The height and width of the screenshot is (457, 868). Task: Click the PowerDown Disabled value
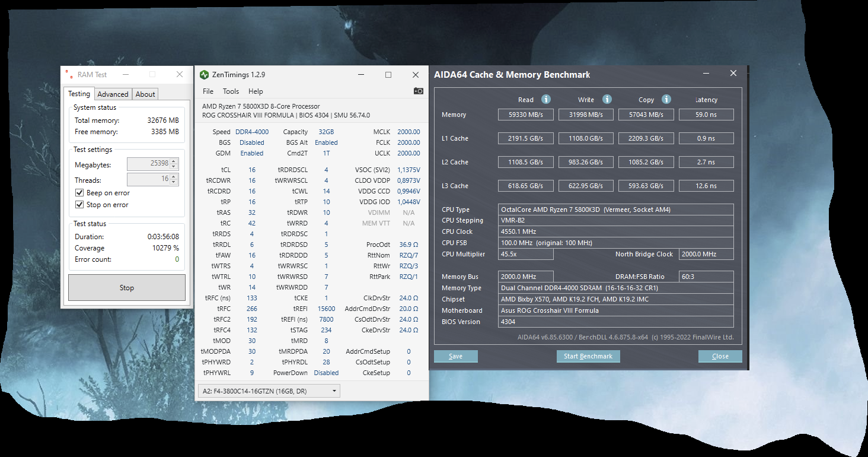[327, 373]
